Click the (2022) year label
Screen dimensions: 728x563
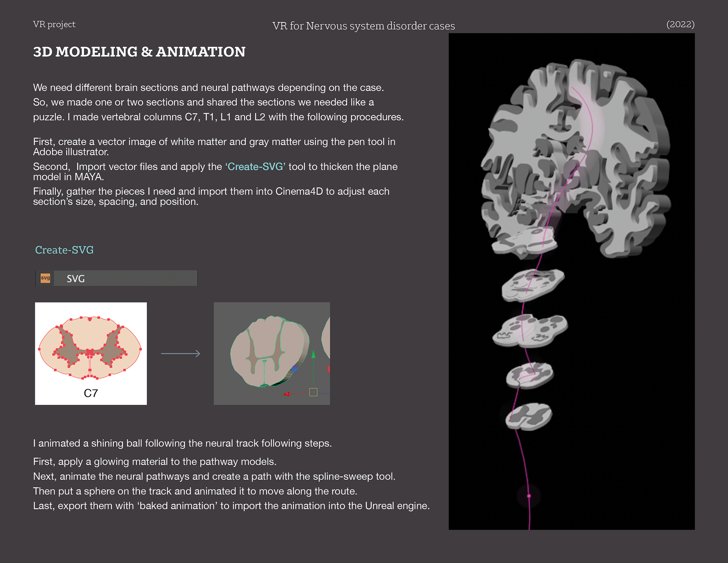pyautogui.click(x=680, y=24)
